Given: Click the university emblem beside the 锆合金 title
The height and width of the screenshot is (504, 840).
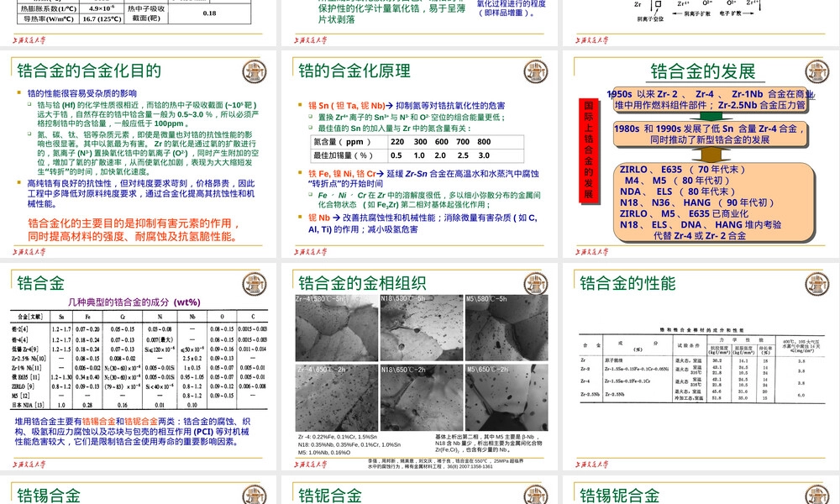Looking at the screenshot, I should pyautogui.click(x=254, y=284).
